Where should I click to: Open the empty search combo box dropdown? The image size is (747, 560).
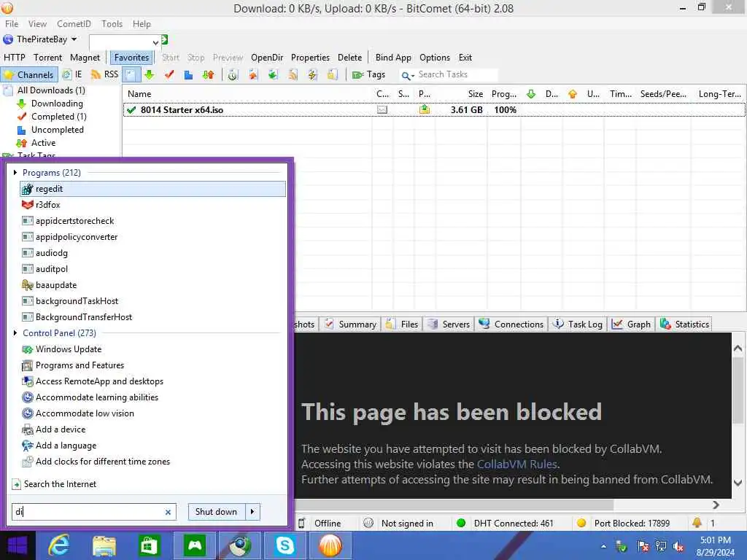155,43
